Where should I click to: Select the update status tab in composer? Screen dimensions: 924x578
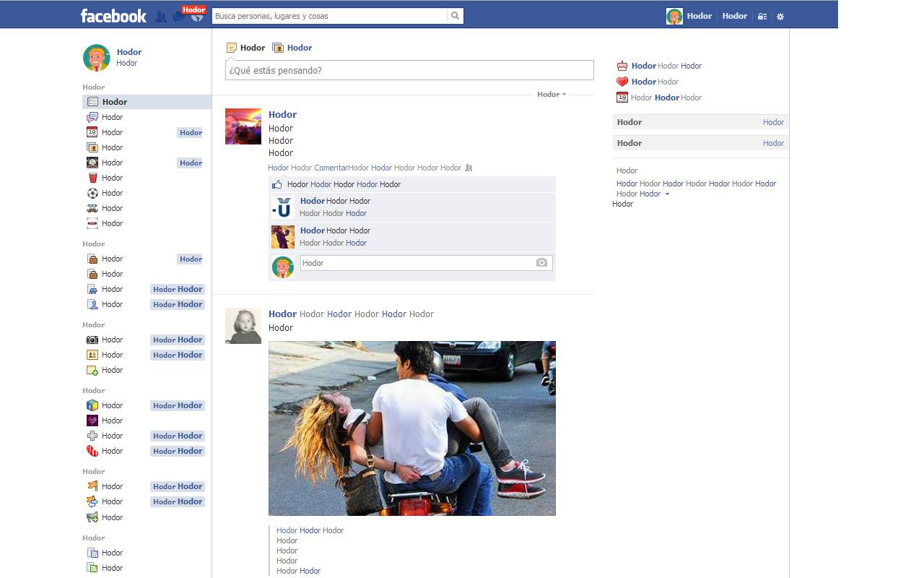coord(245,48)
